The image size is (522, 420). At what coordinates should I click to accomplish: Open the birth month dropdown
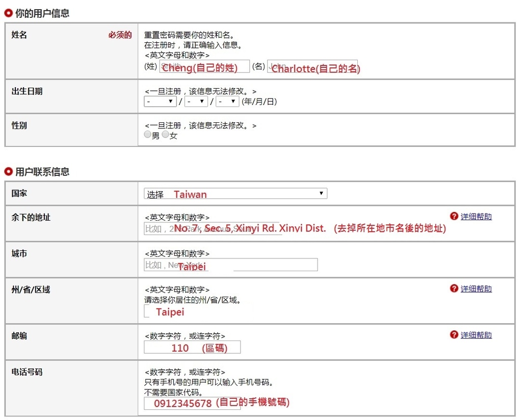[196, 101]
